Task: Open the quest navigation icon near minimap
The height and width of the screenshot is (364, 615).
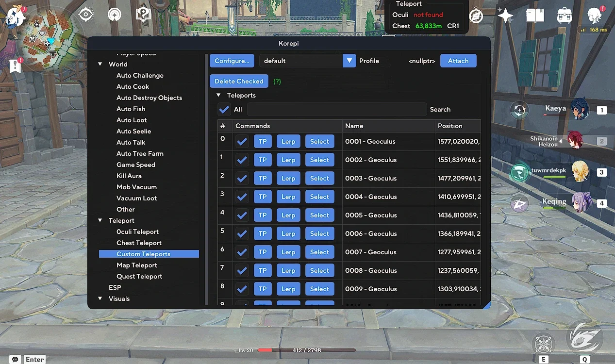Action: click(15, 66)
